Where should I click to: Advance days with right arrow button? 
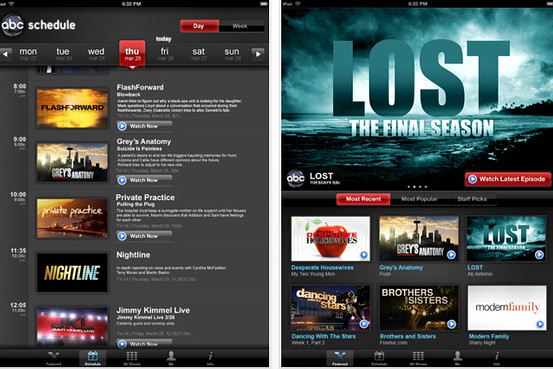click(258, 54)
